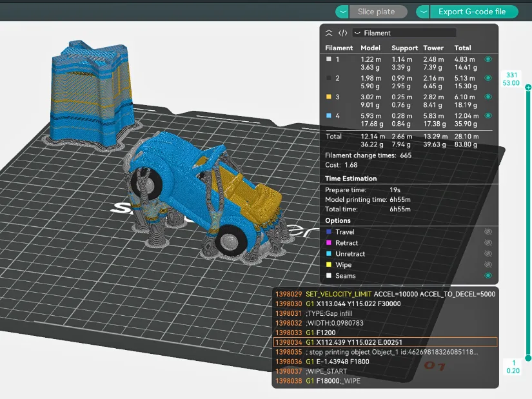Click the Seams white color swatch
Viewport: 532px width, 399px height.
coord(328,275)
